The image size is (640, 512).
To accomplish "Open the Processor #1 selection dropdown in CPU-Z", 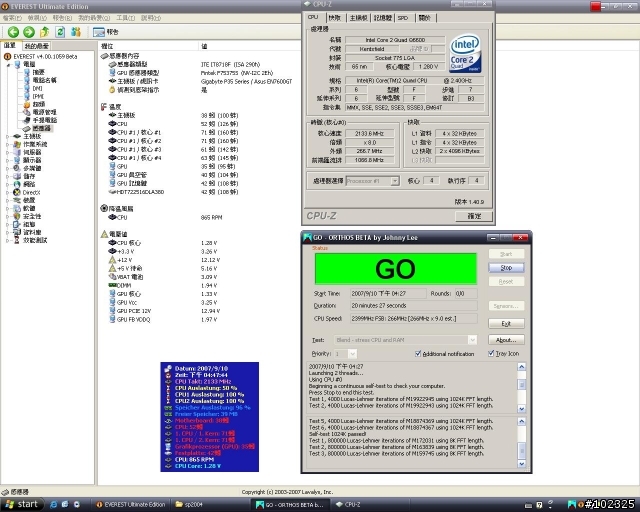I will point(394,181).
